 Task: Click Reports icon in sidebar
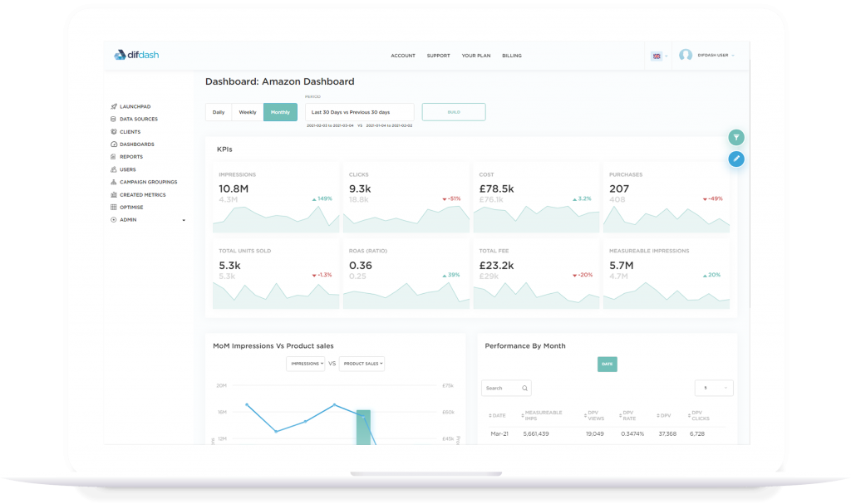(x=113, y=157)
